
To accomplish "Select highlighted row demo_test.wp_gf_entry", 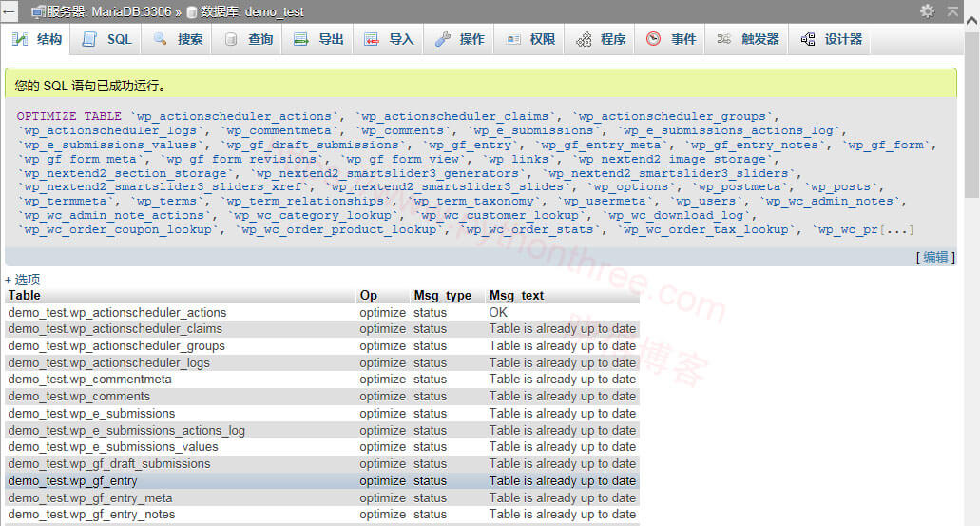I will [322, 481].
